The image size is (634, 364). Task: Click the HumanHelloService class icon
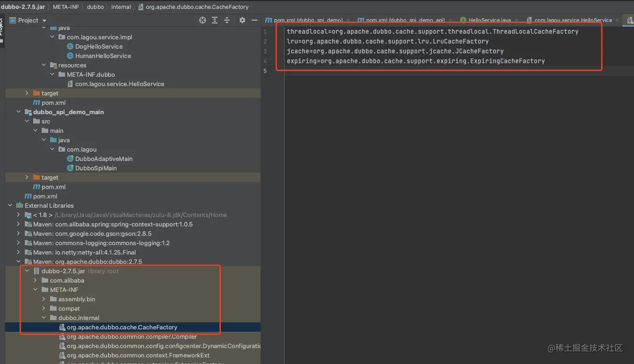click(71, 56)
